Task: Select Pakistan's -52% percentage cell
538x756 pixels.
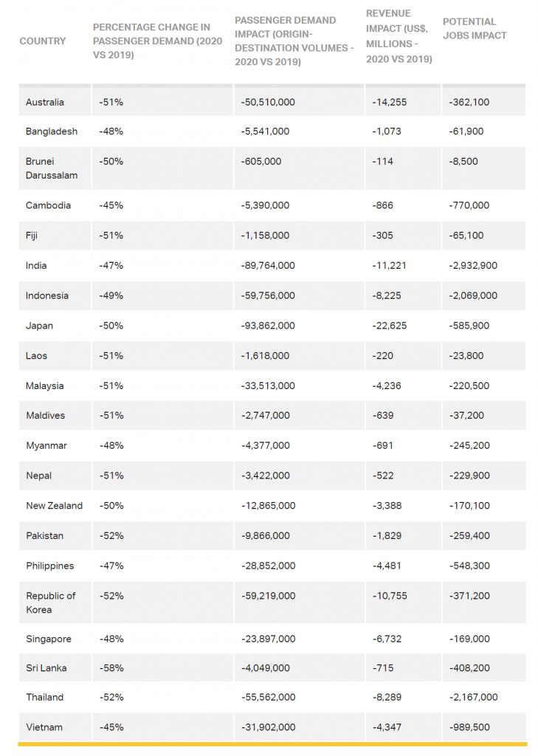Action: coord(112,535)
